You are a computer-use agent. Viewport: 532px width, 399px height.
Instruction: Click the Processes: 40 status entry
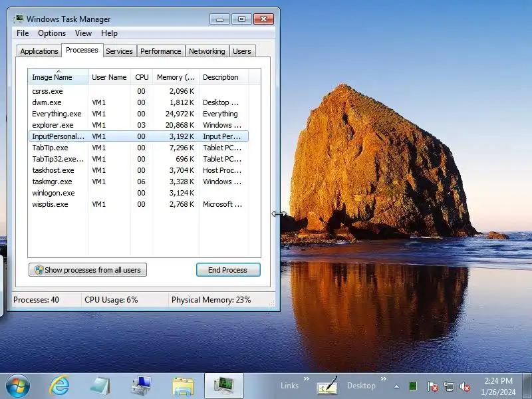(36, 300)
